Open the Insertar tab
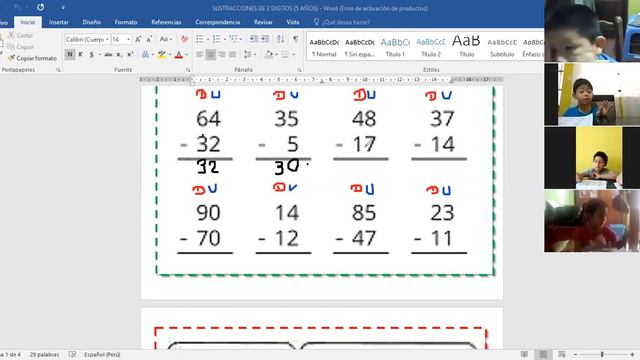The width and height of the screenshot is (640, 360). (59, 22)
